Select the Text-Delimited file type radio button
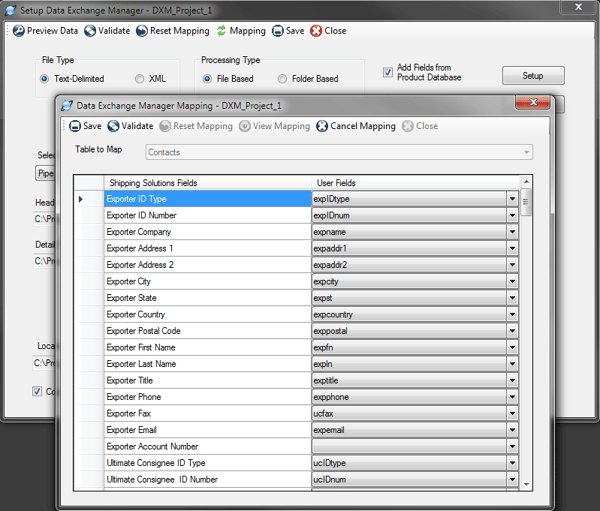Viewport: 600px width, 511px height. [x=44, y=78]
